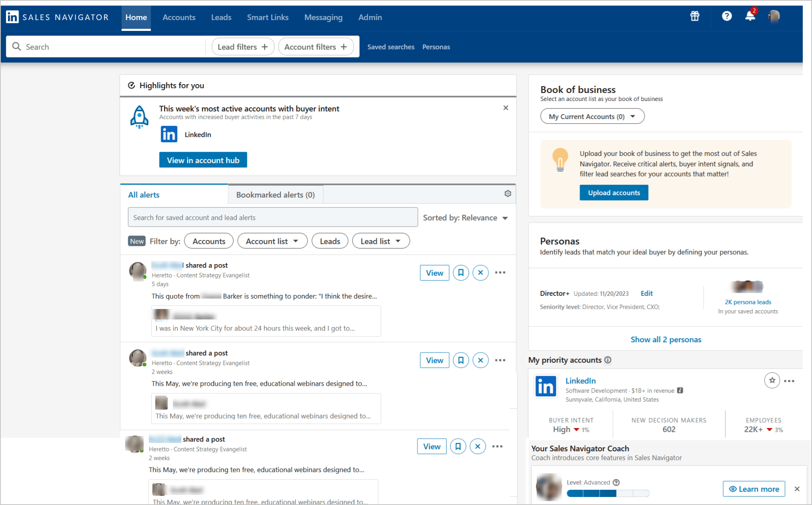Click the LinkedIn Sales Navigator logo
The image size is (812, 505).
click(57, 17)
